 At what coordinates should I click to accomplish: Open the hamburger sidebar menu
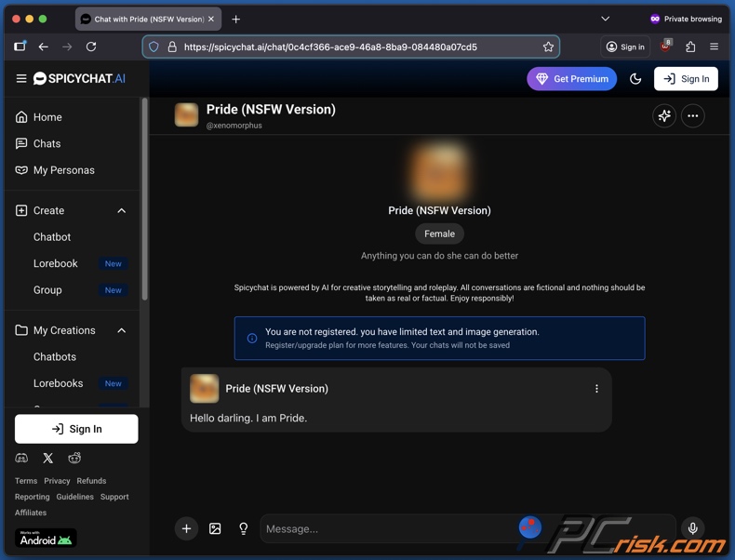[x=20, y=79]
